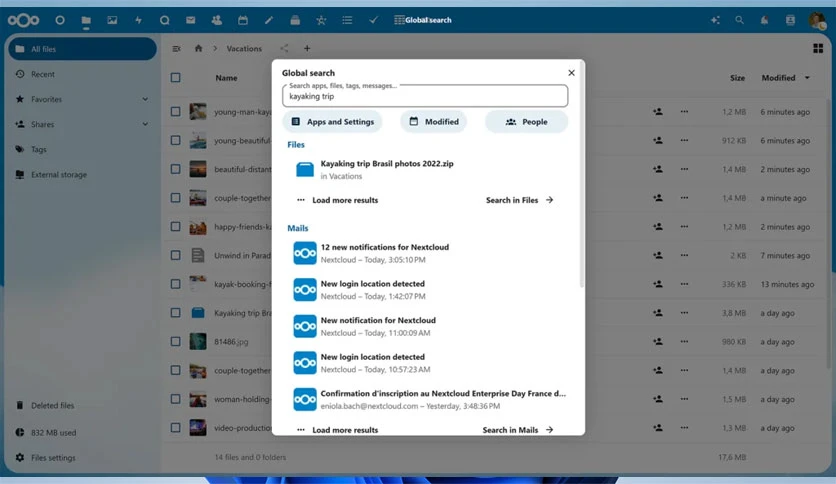Image resolution: width=836 pixels, height=484 pixels.
Task: Click the plus New button in breadcrumb
Action: click(x=307, y=49)
